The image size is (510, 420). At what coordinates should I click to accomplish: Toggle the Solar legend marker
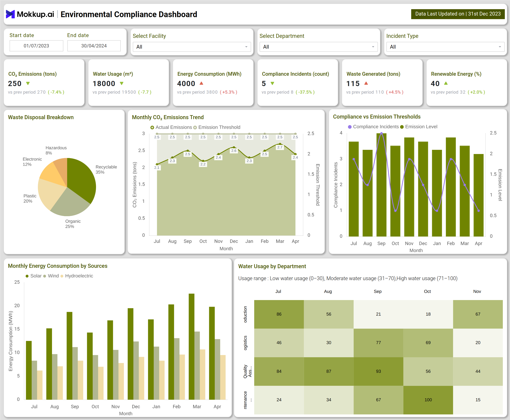pyautogui.click(x=27, y=276)
